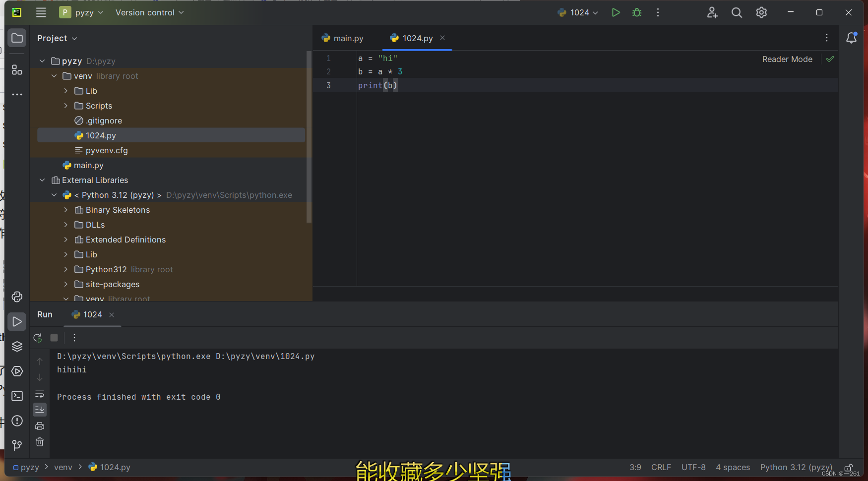This screenshot has width=868, height=481.
Task: Toggle scroll to end in console
Action: click(x=40, y=410)
